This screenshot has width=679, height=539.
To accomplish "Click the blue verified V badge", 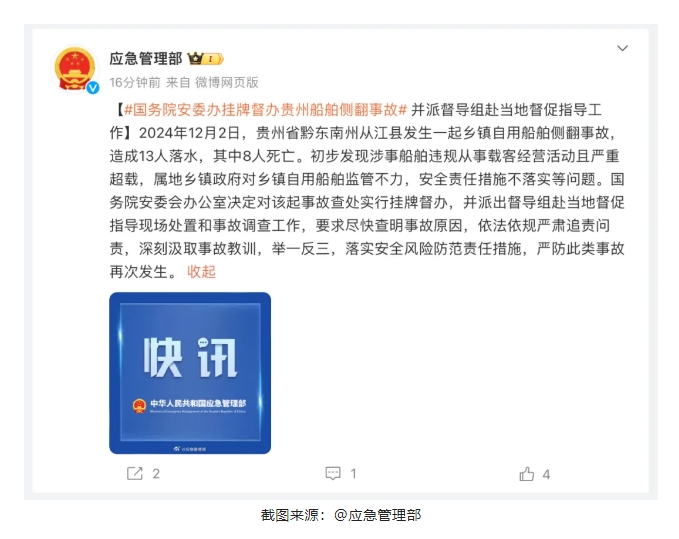I will 93,88.
